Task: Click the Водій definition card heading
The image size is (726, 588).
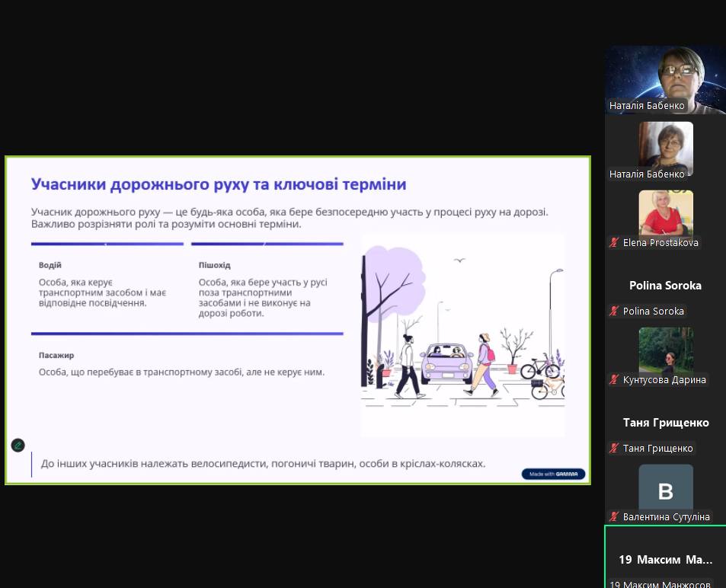Action: point(50,265)
